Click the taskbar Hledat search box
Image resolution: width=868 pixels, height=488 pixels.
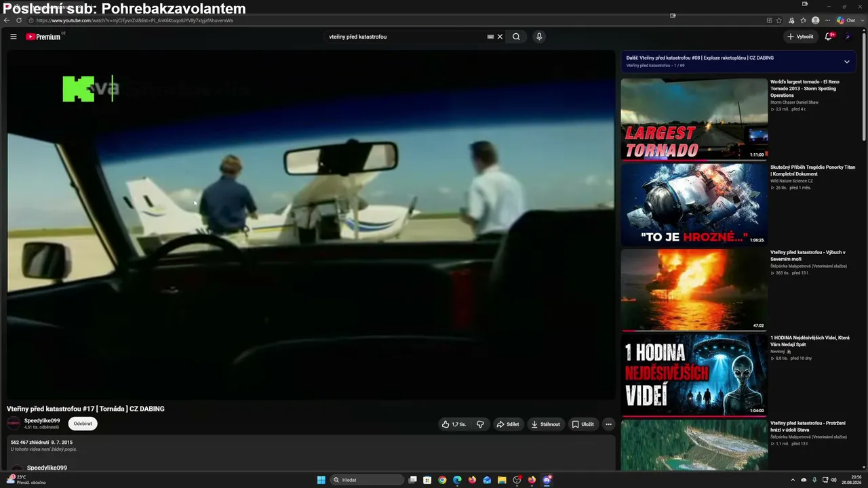tap(368, 480)
